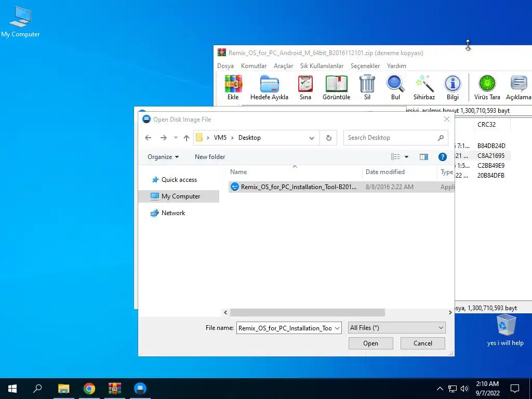532x399 pixels.
Task: Click the VM5 segment in the address path
Action: [x=220, y=138]
